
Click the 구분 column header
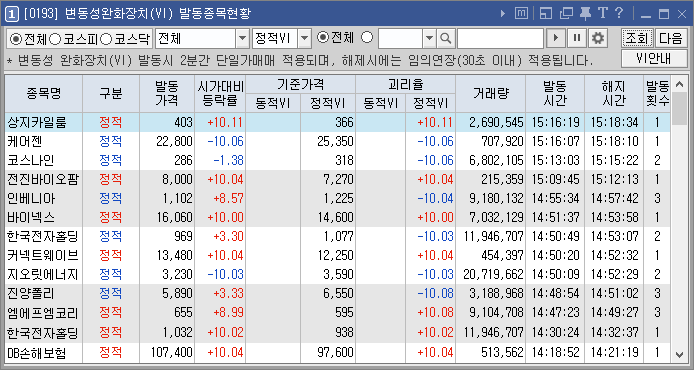(111, 94)
